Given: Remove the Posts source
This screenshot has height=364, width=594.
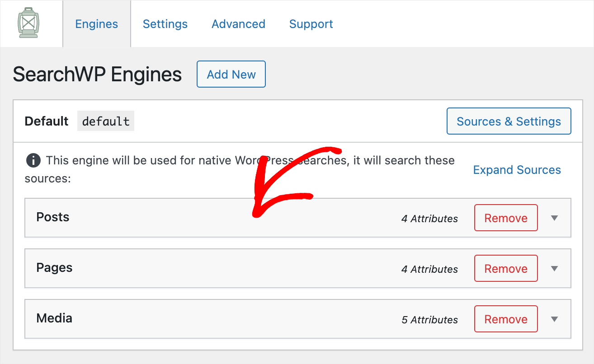Looking at the screenshot, I should point(506,218).
